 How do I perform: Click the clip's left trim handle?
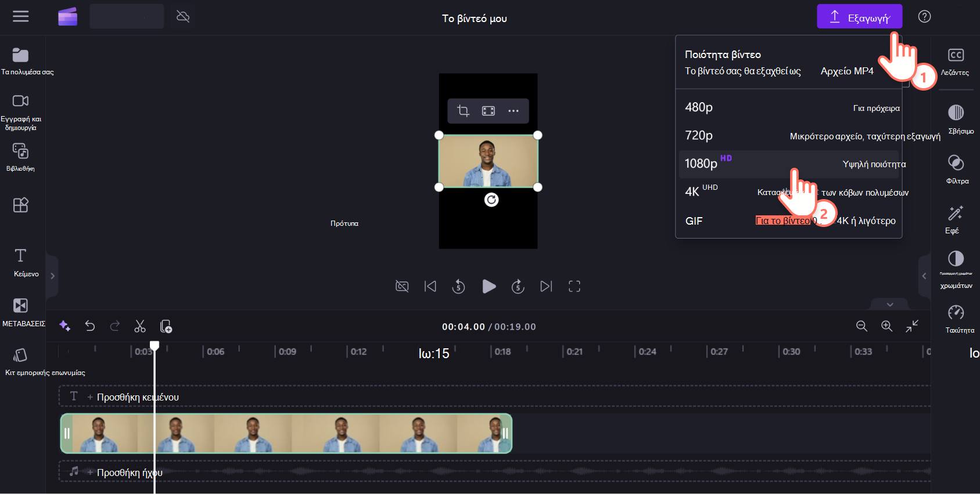point(67,433)
